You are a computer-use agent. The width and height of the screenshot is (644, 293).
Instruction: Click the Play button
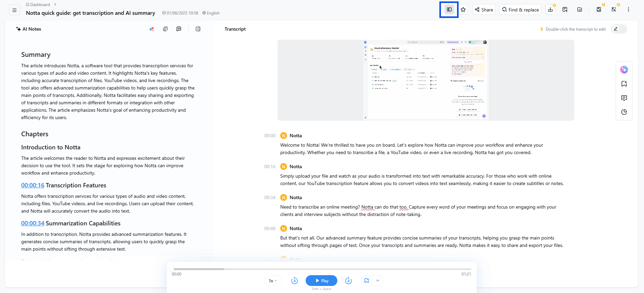click(321, 281)
